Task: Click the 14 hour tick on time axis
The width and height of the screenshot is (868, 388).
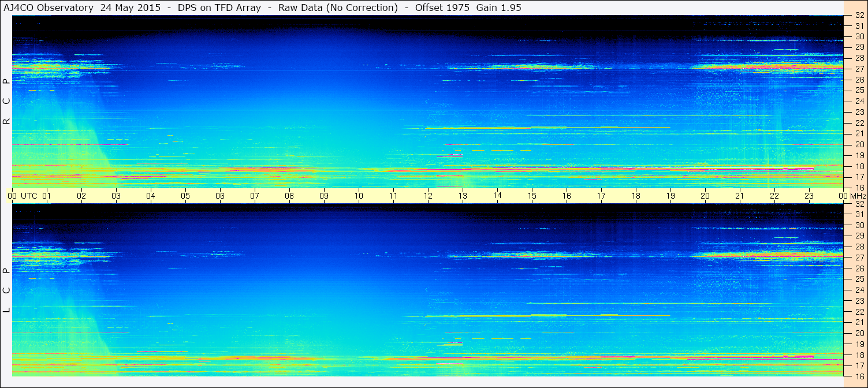Action: [497, 195]
